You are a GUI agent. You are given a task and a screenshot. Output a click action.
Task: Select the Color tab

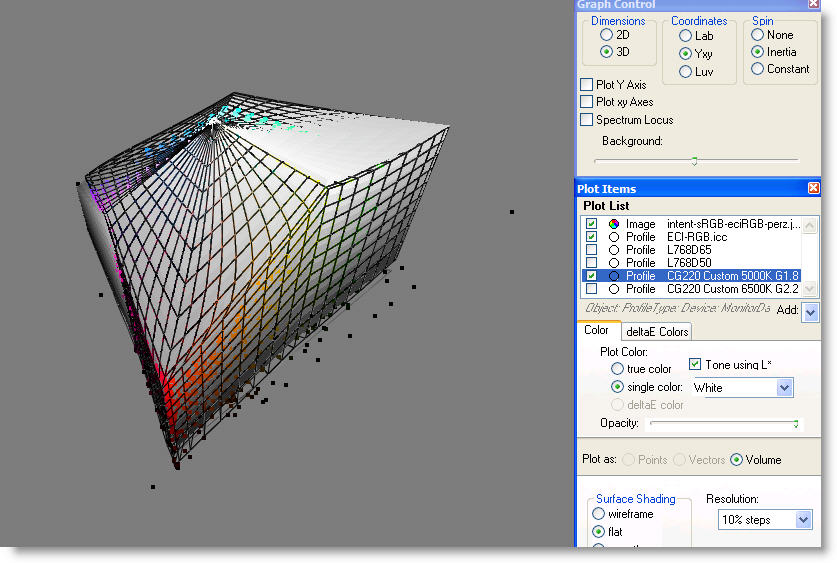[x=597, y=331]
